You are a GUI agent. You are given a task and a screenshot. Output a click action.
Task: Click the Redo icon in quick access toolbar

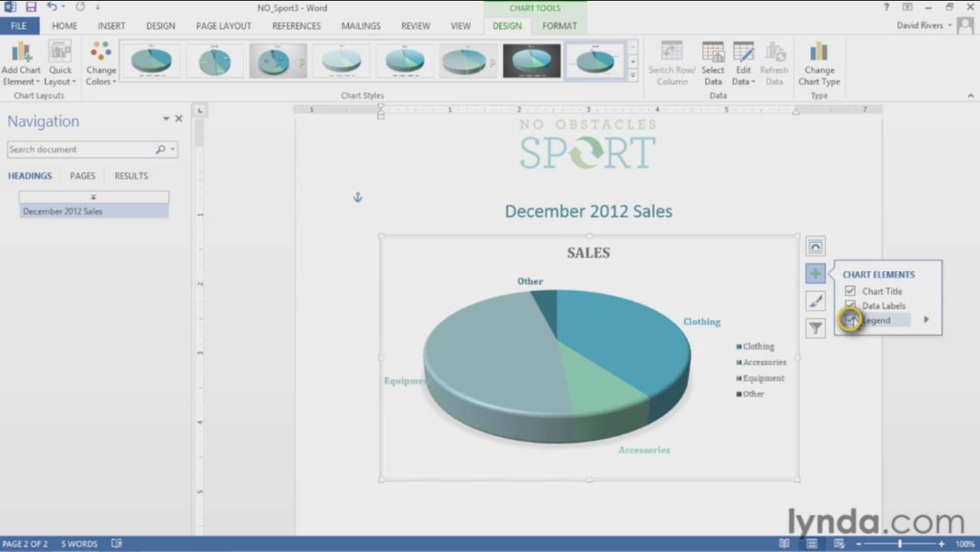80,8
